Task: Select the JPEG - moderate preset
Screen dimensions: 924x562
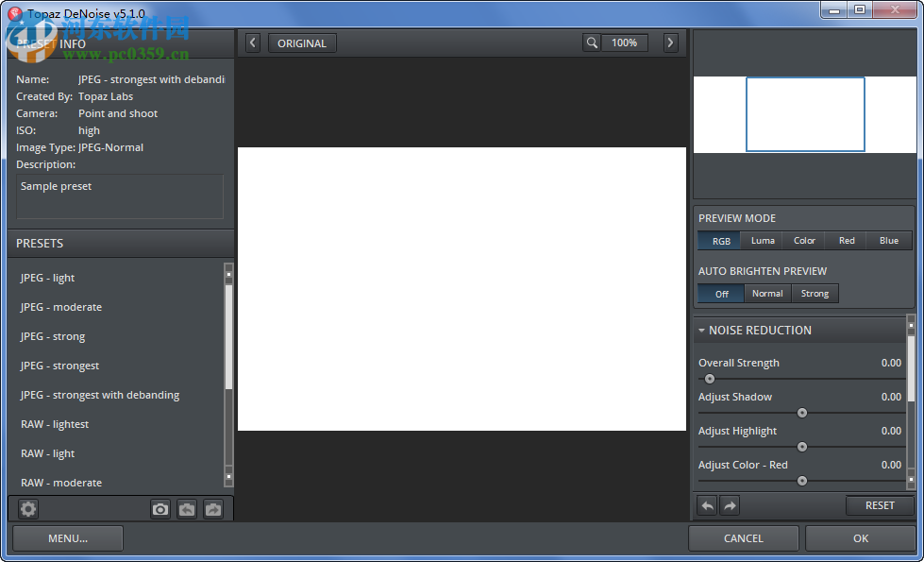Action: 60,307
